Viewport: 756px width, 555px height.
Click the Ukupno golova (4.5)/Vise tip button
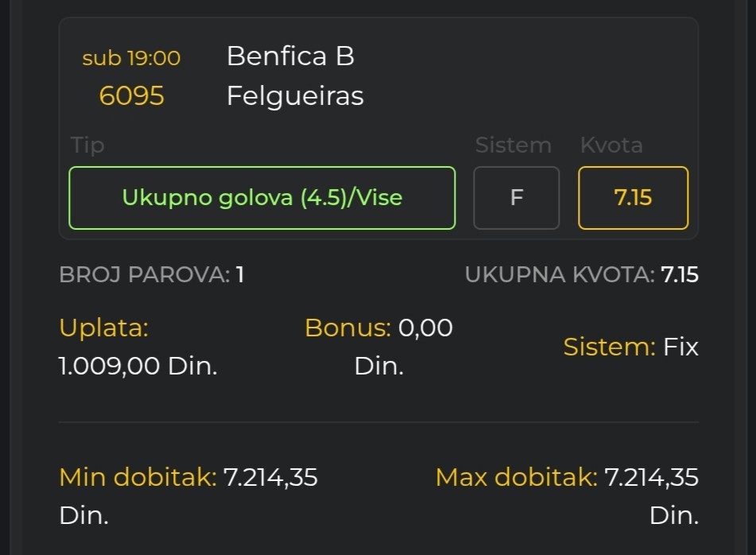(262, 197)
